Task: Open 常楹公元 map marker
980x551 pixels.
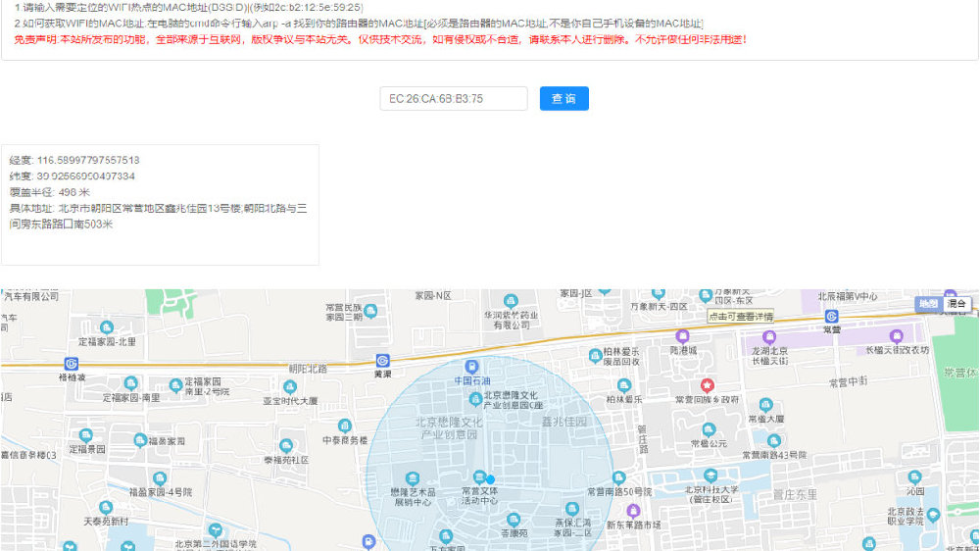Action: pyautogui.click(x=709, y=429)
